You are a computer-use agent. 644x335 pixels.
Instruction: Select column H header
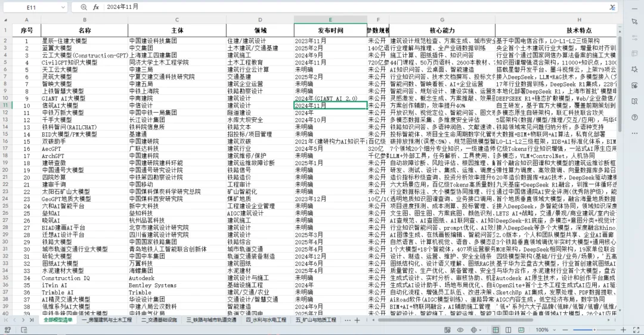[x=579, y=20]
